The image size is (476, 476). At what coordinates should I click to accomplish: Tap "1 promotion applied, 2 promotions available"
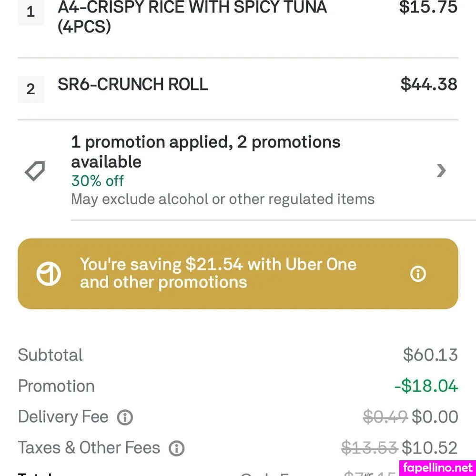[205, 151]
